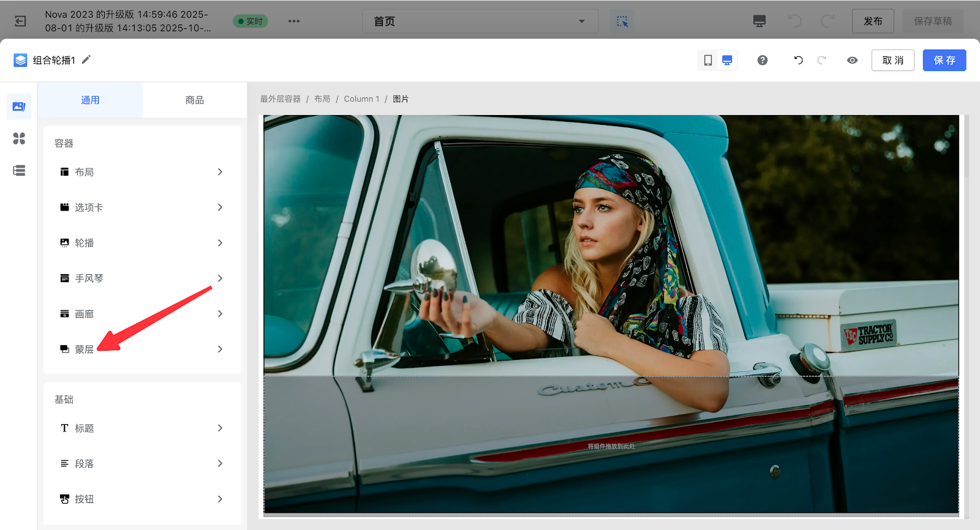Screen dimensions: 980x530
Task: Click the pencil icon to rename 组合轮播1
Action: [86, 59]
